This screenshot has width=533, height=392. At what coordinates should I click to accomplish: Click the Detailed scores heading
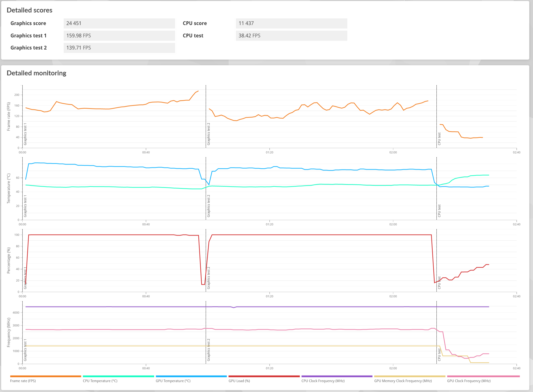coord(29,10)
